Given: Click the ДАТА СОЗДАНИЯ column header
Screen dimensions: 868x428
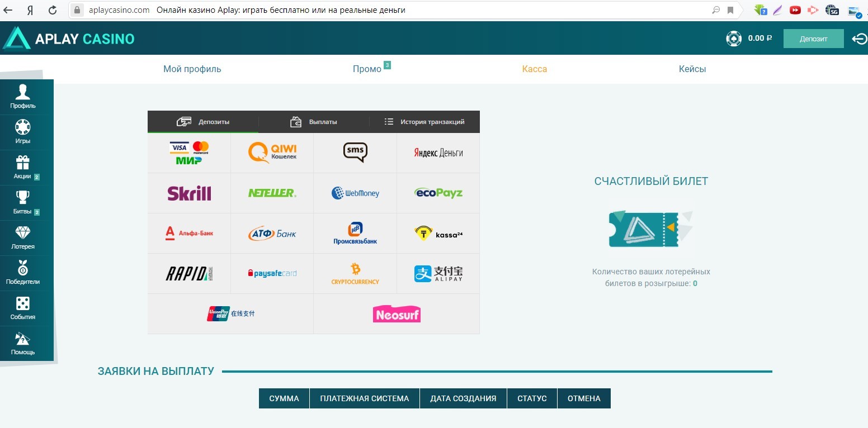Looking at the screenshot, I should [463, 398].
